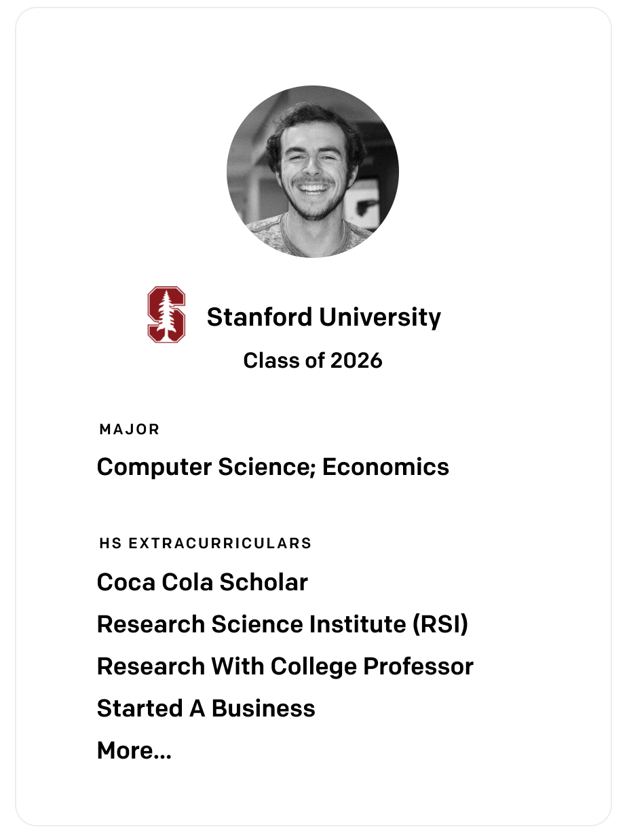Open the Started A Business item
This screenshot has width=627, height=840.
point(206,708)
